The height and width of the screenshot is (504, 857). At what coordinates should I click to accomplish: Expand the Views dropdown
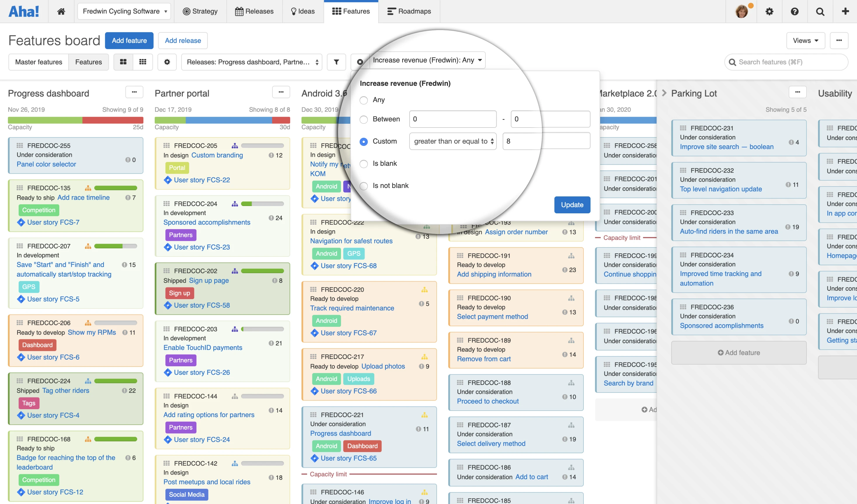[x=805, y=41]
